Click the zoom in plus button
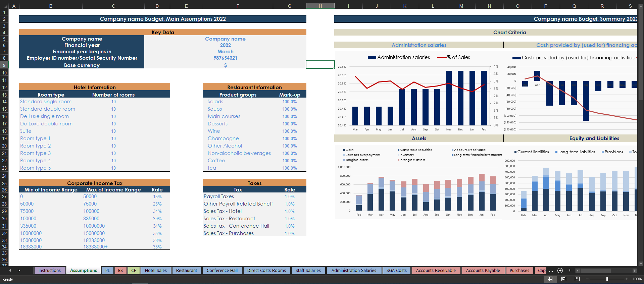 click(x=627, y=279)
